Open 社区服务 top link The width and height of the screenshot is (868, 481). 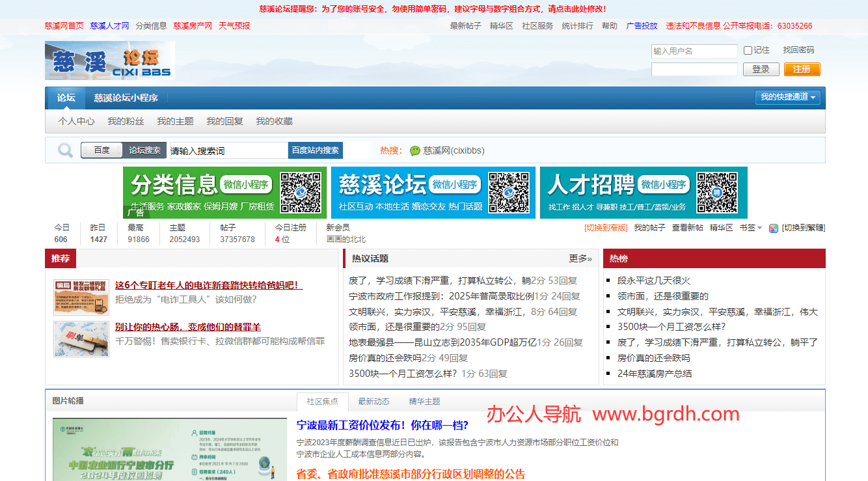(537, 26)
